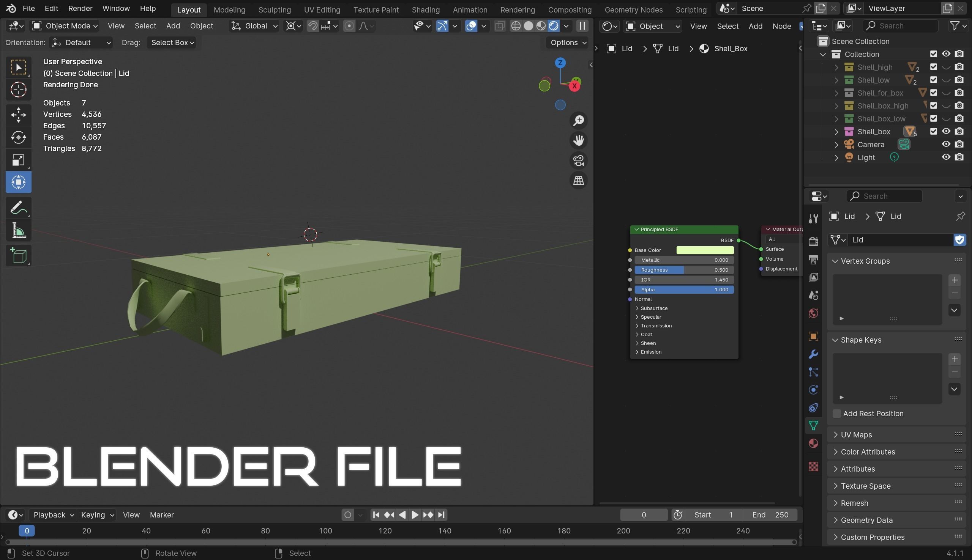The width and height of the screenshot is (972, 560).
Task: Disable Light render camera icon
Action: tap(959, 157)
